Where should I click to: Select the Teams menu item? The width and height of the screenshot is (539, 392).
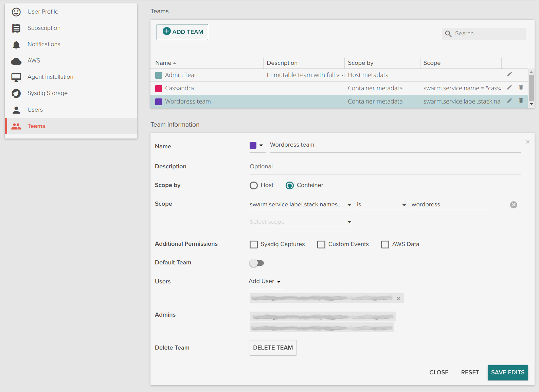click(71, 126)
